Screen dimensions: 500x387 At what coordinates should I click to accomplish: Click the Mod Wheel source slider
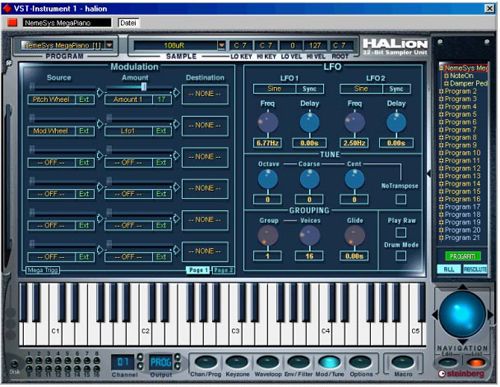63,119
